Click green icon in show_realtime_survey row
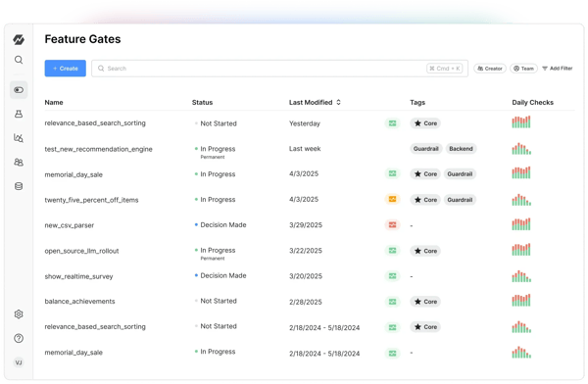The height and width of the screenshot is (384, 588). (x=392, y=276)
